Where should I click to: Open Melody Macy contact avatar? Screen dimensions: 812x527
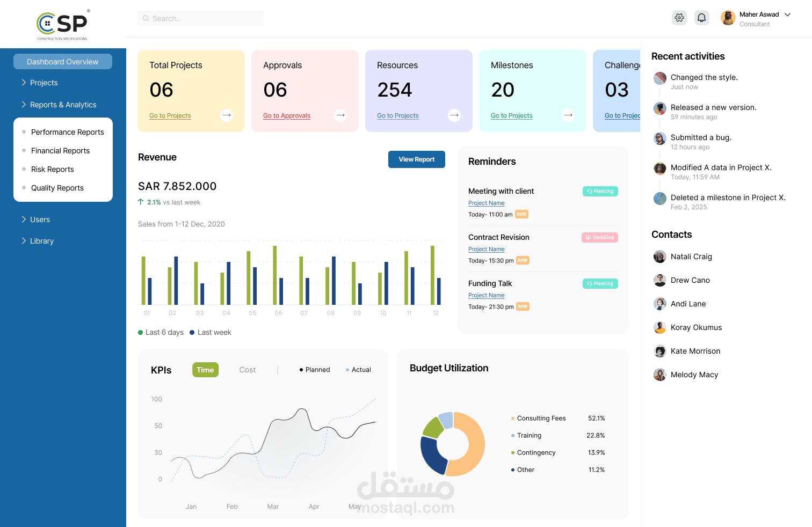[660, 375]
